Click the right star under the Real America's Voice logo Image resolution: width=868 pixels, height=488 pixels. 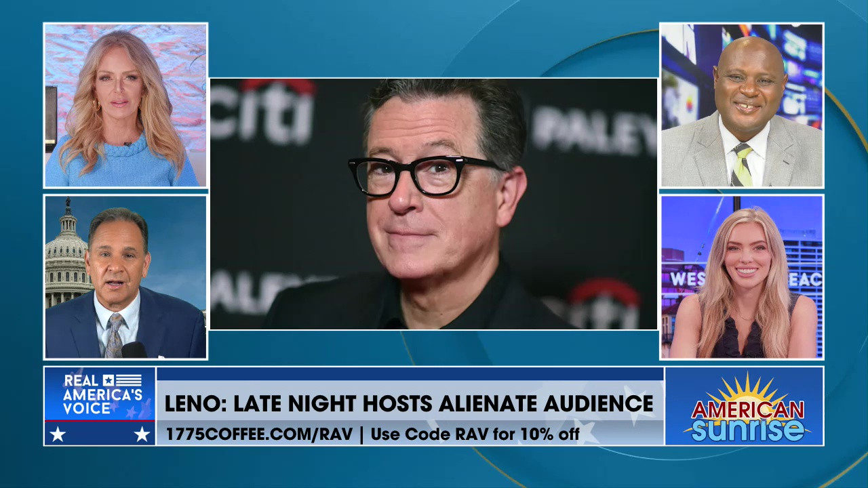142,434
